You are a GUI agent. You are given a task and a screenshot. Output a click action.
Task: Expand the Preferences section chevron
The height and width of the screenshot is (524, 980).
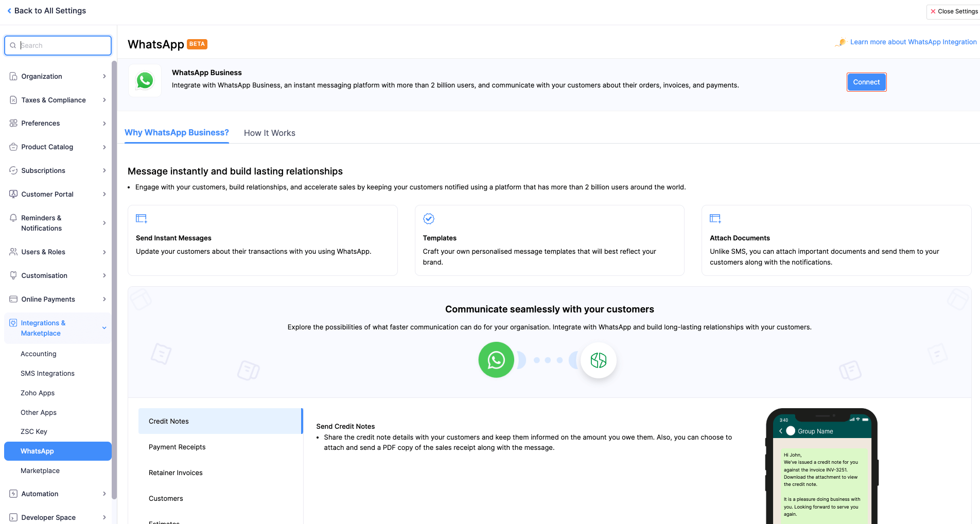click(104, 124)
